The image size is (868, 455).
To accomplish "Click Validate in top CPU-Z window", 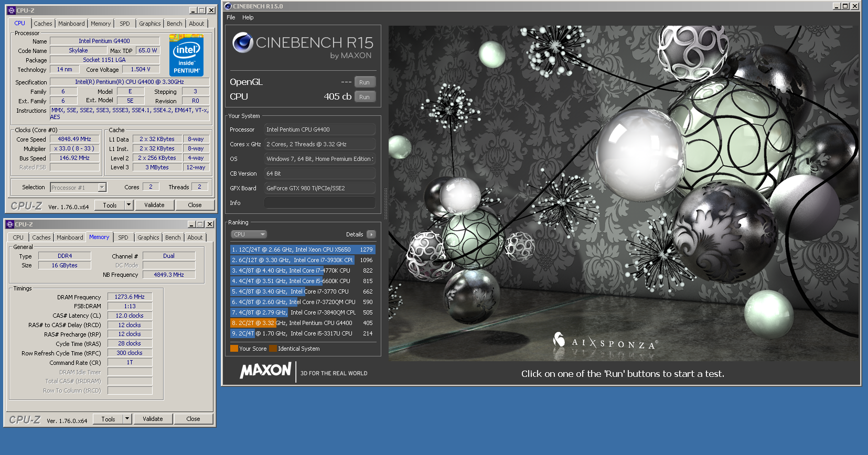I will [154, 205].
